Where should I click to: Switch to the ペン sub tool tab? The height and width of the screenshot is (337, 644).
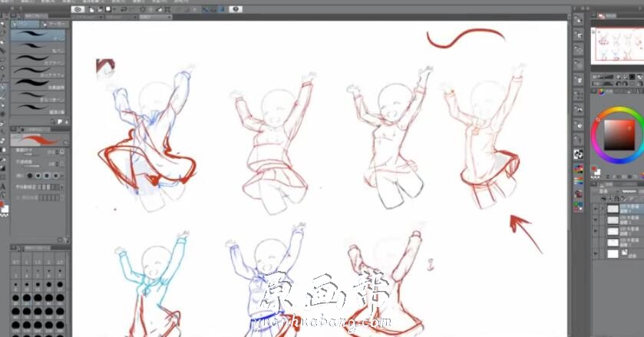25,24
